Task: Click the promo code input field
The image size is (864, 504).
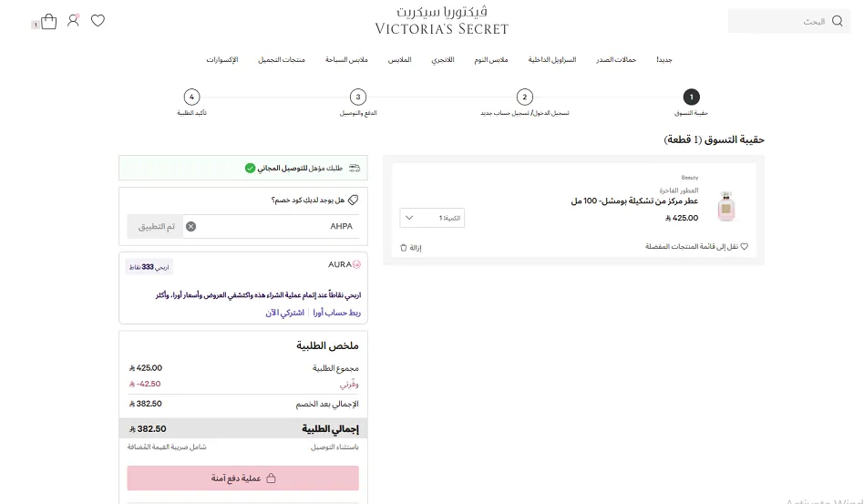Action: [x=273, y=226]
